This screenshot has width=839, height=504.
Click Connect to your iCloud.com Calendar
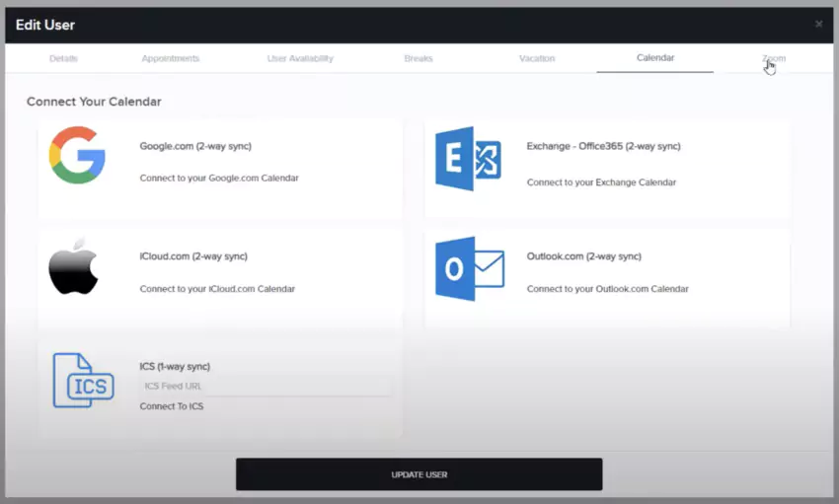pos(217,289)
